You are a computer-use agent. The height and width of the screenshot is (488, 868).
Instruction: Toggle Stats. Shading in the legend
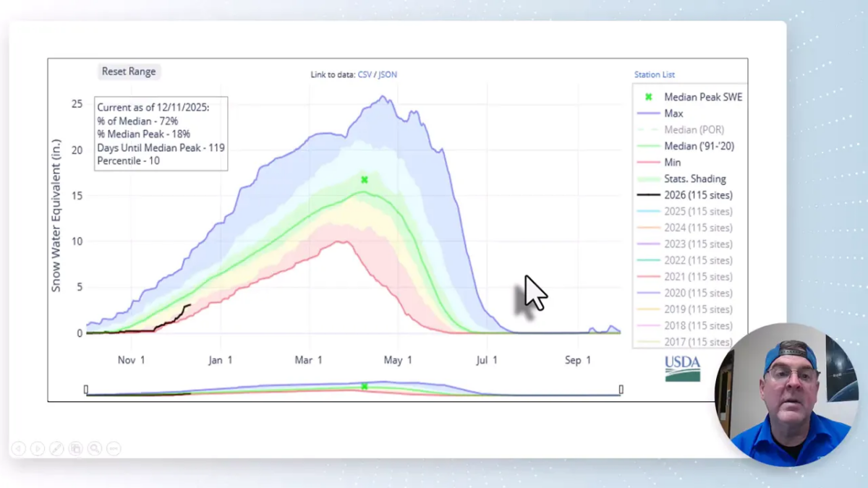click(694, 179)
